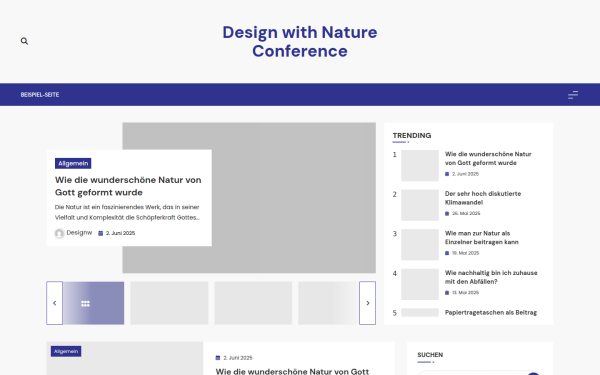
Task: Click calendar icon beside 26. Mai 2025
Action: tap(447, 214)
